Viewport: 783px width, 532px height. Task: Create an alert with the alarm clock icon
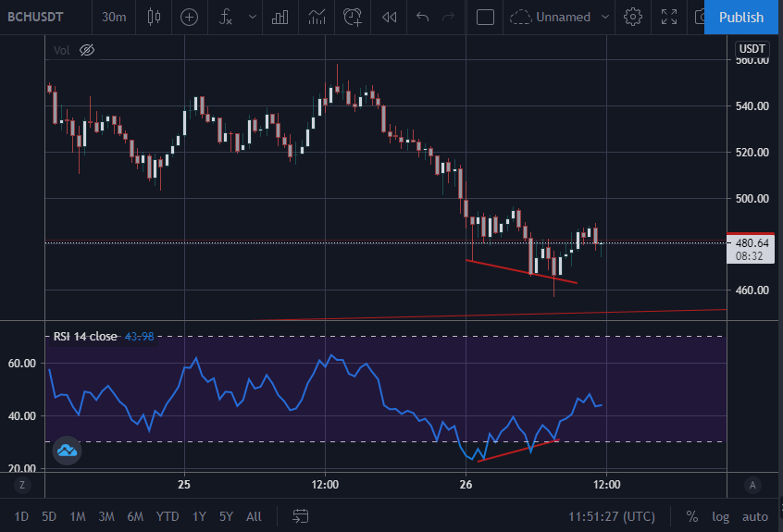pos(353,18)
